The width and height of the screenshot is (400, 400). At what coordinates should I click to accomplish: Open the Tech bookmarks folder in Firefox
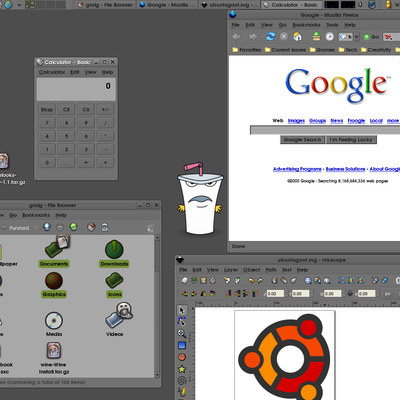348,50
